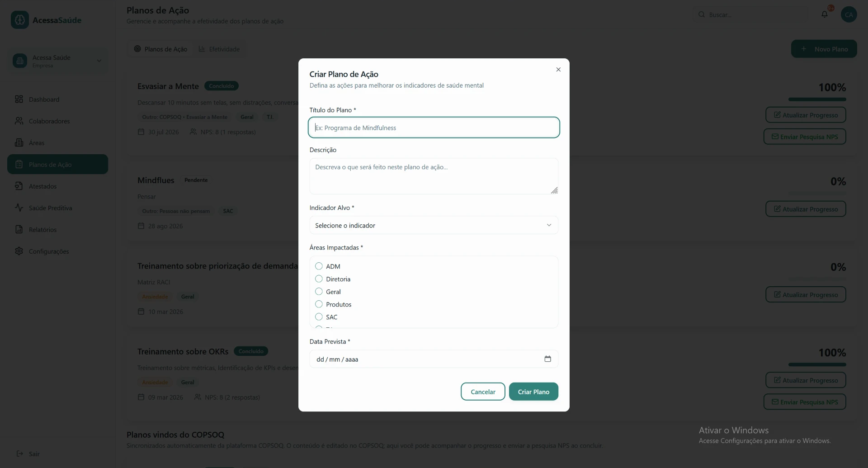The height and width of the screenshot is (468, 868).
Task: Open the CA user avatar menu
Action: tap(849, 14)
